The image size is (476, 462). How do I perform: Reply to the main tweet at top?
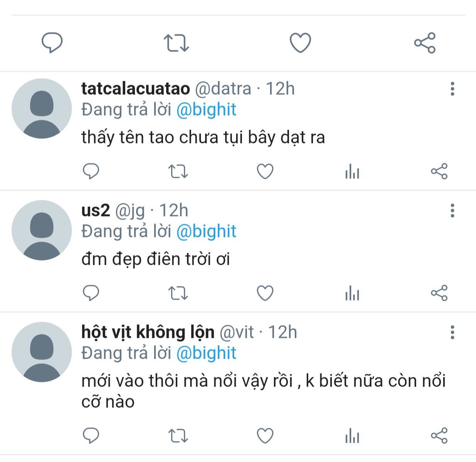point(52,43)
